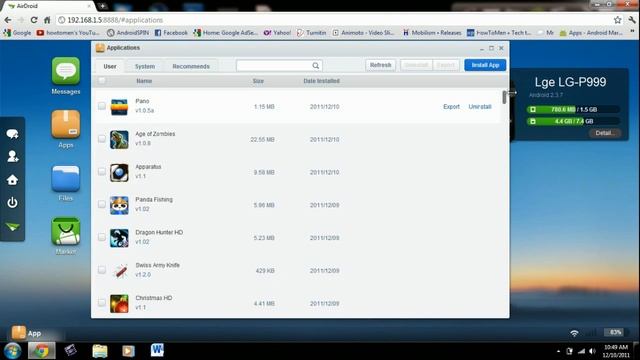Check the Christmas HD checkbox
This screenshot has height=360, width=640.
click(x=102, y=303)
